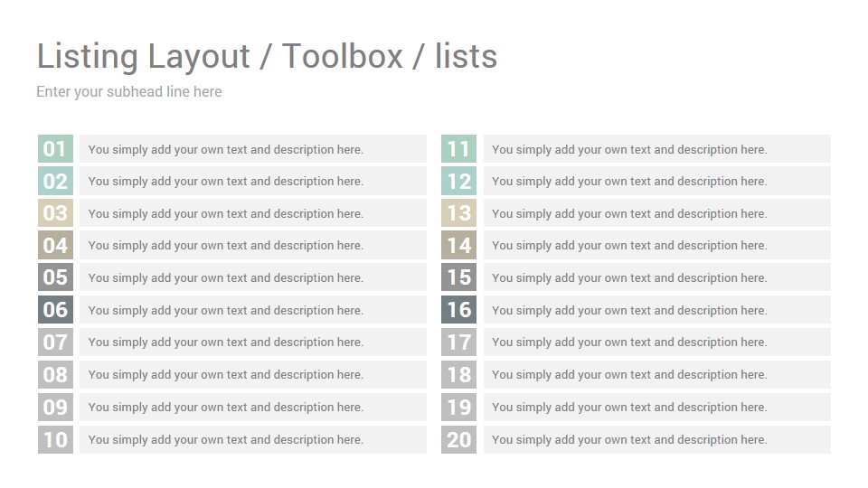Click the slide title Listing Layout text
Screen dimensions: 868x488
click(267, 56)
